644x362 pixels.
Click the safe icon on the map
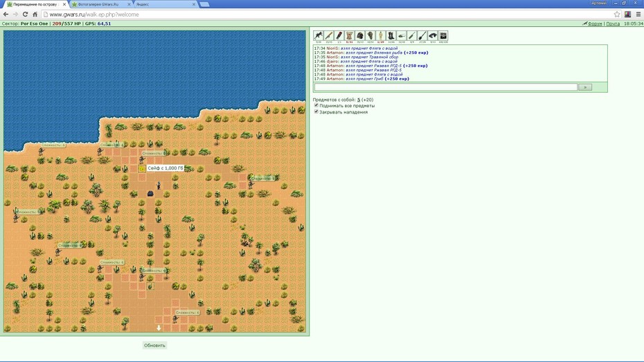coord(142,168)
